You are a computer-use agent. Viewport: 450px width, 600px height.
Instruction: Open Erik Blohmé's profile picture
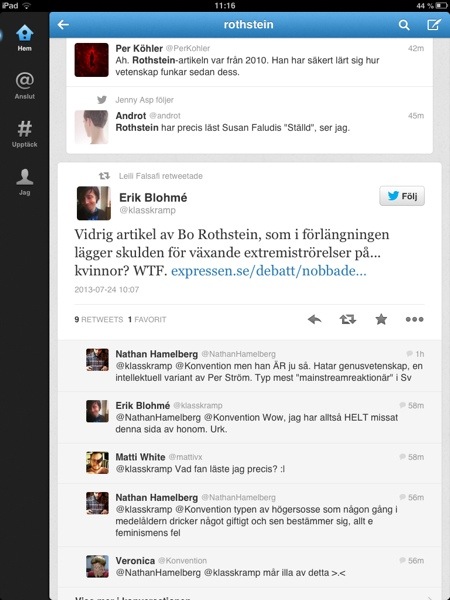[x=94, y=203]
